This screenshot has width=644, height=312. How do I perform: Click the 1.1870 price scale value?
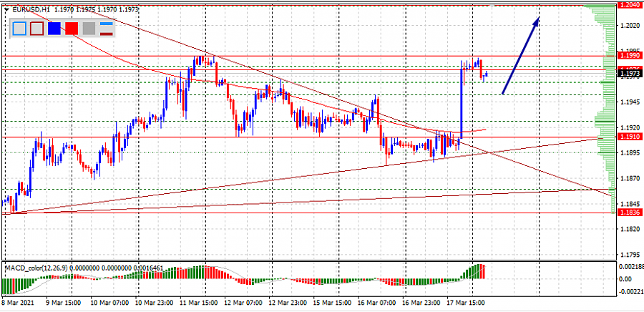point(632,178)
